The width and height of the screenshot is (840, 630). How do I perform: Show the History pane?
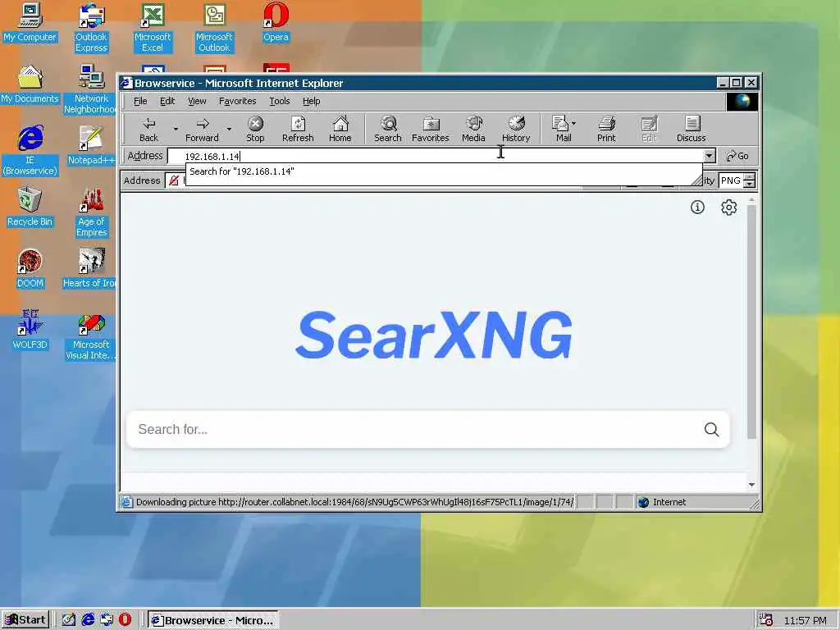[x=516, y=129]
